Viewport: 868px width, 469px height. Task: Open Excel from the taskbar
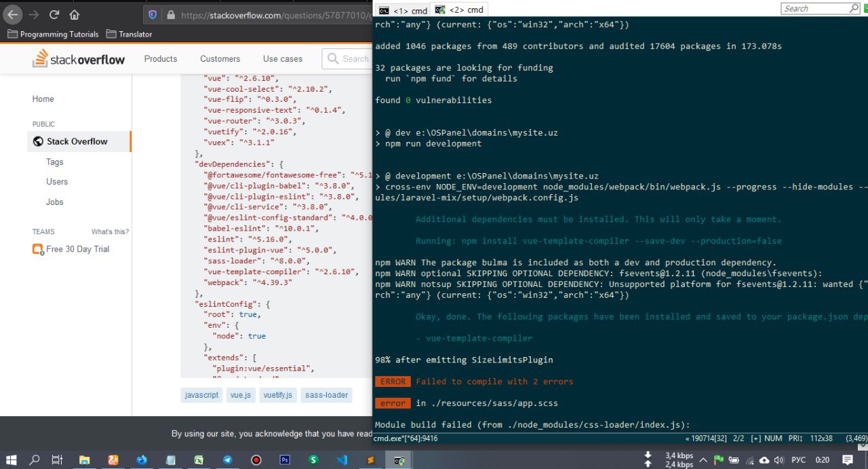click(x=199, y=459)
